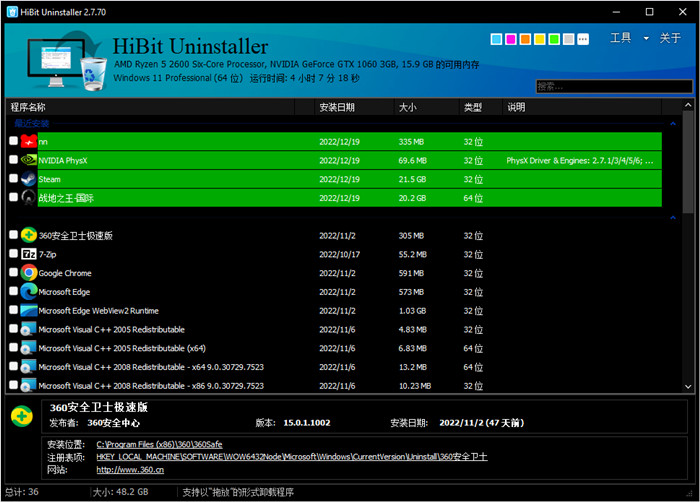Viewport: 700px width, 502px height.
Task: Click the NVIDIA PhysX icon
Action: pos(29,160)
